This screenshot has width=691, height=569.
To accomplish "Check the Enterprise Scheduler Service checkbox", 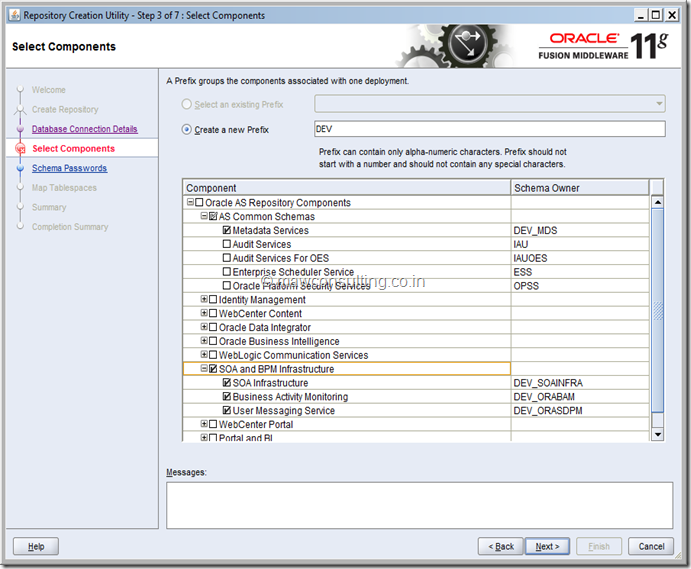I will pos(227,271).
